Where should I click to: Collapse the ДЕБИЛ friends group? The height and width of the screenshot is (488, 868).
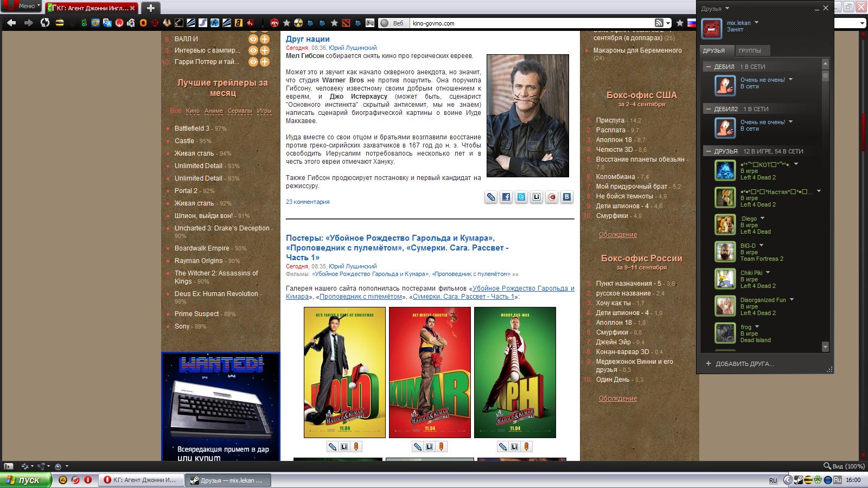click(x=708, y=67)
